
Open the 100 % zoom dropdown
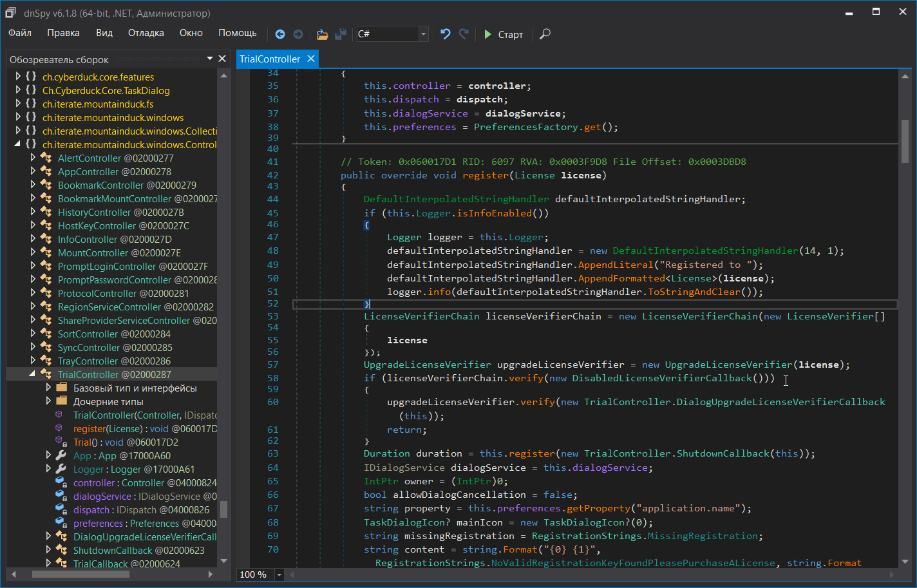(279, 574)
